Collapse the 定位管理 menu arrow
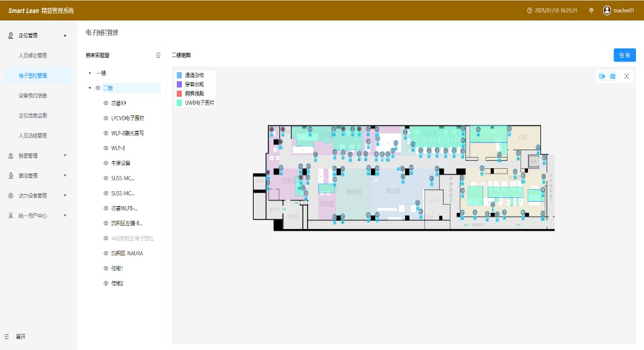This screenshot has height=350, width=644. (x=65, y=36)
